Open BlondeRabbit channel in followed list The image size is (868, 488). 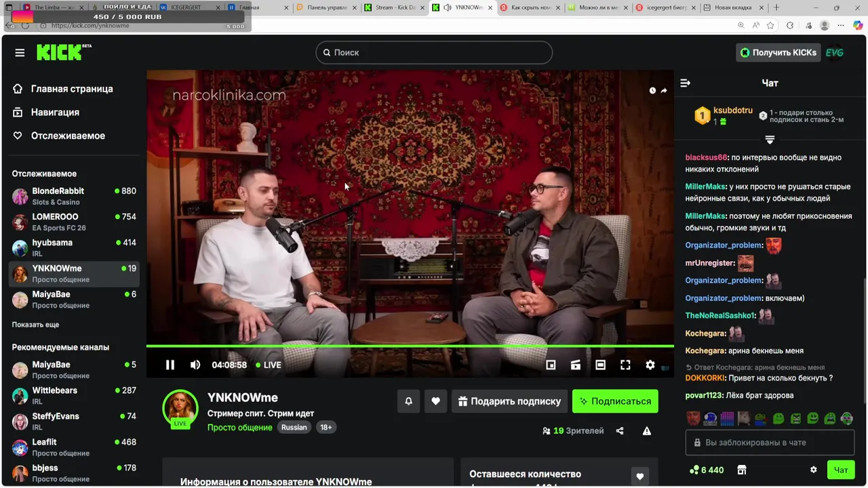tap(75, 196)
